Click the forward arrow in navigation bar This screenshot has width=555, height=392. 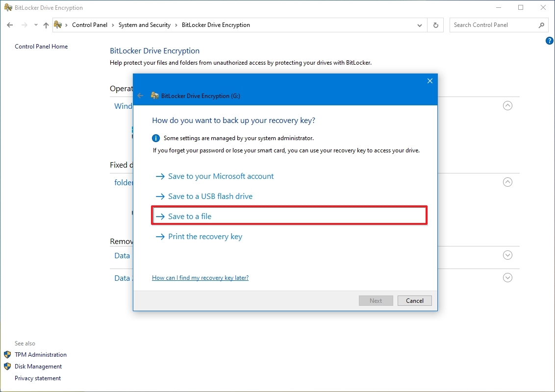click(x=24, y=25)
